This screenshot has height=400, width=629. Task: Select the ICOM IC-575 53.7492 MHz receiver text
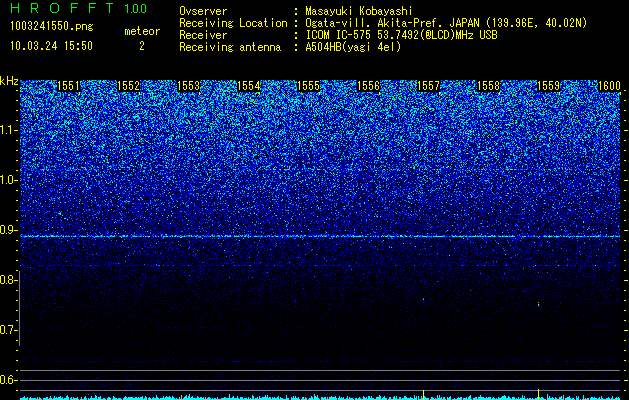point(401,35)
